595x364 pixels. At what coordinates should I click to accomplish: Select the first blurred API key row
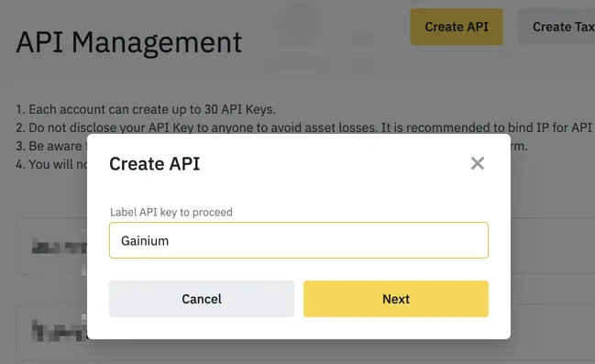click(51, 246)
